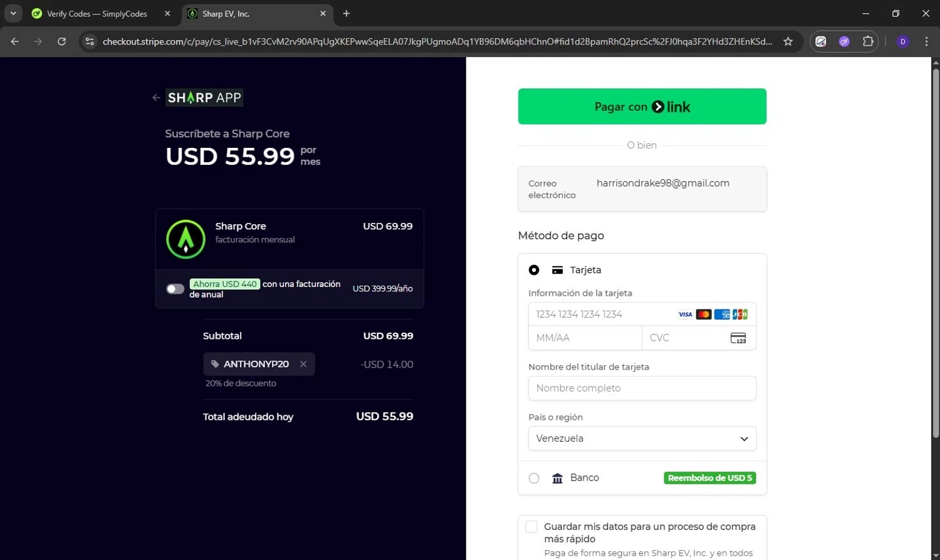The width and height of the screenshot is (940, 560).
Task: Click the Reembolso de USD 5 badge
Action: pos(710,478)
